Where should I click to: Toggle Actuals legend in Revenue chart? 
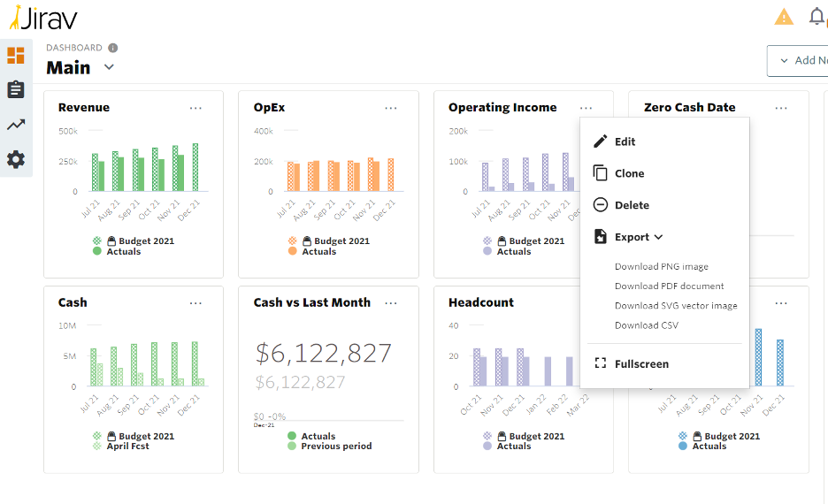(x=123, y=252)
